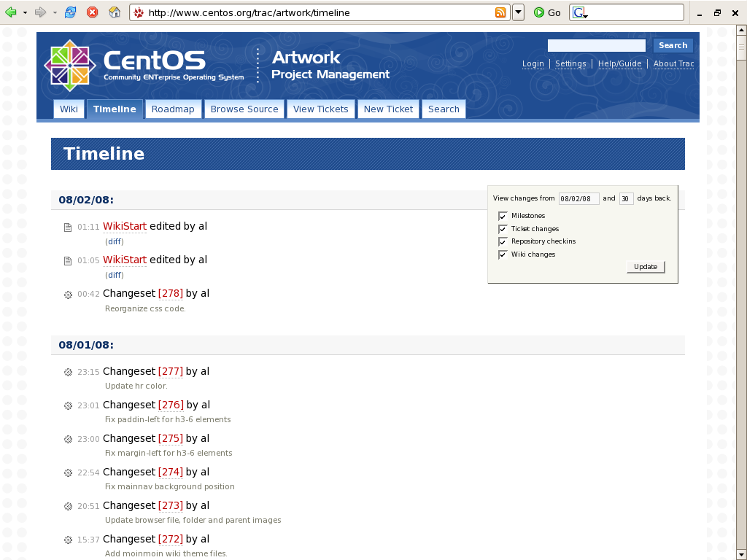Open the forward history dropdown arrow
Viewport: 747px width, 560px height.
(55, 13)
